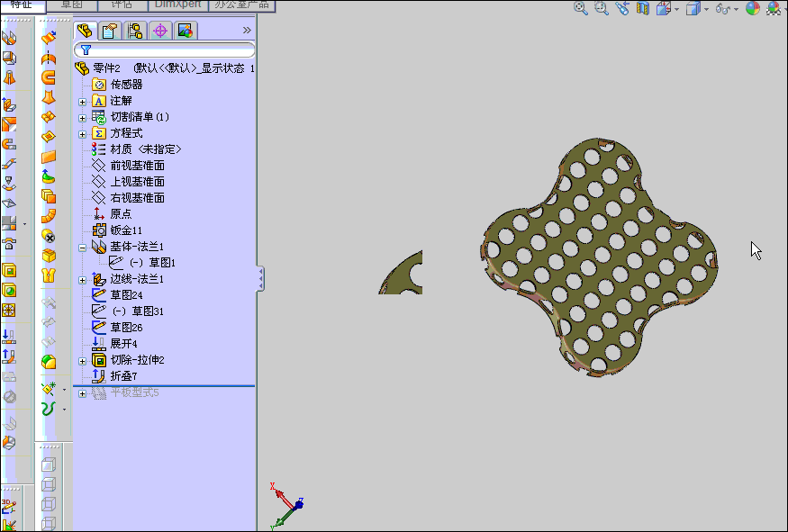Image resolution: width=788 pixels, height=532 pixels.
Task: Select the 前视基准面 plane in tree
Action: pyautogui.click(x=137, y=166)
